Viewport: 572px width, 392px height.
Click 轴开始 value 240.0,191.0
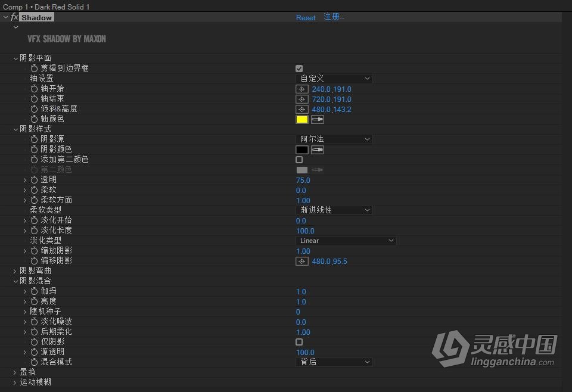[332, 89]
